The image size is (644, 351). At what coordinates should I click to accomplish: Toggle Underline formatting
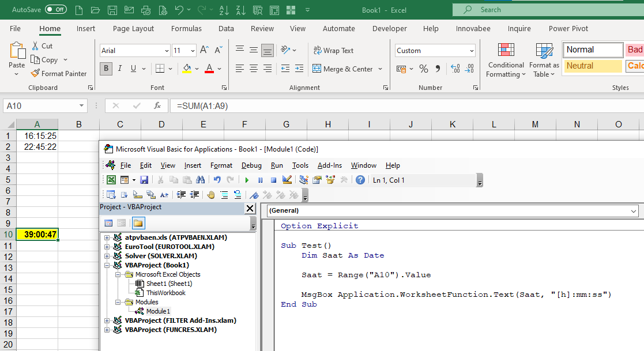click(x=134, y=69)
